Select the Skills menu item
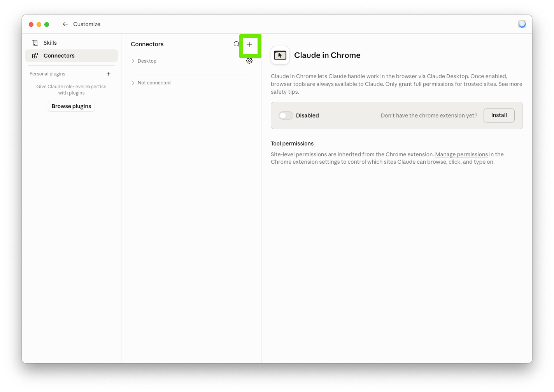Viewport: 554px width, 392px height. coord(72,43)
